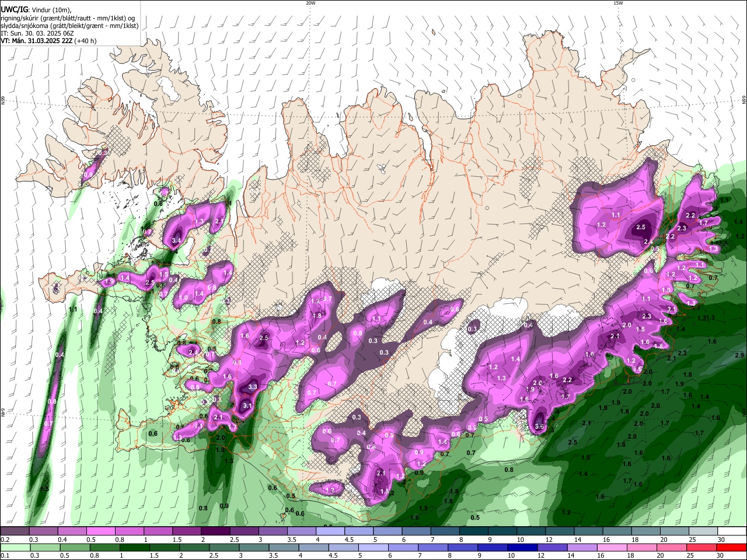Click the darkest purple 2 mm snow legend swatch

pos(215,531)
